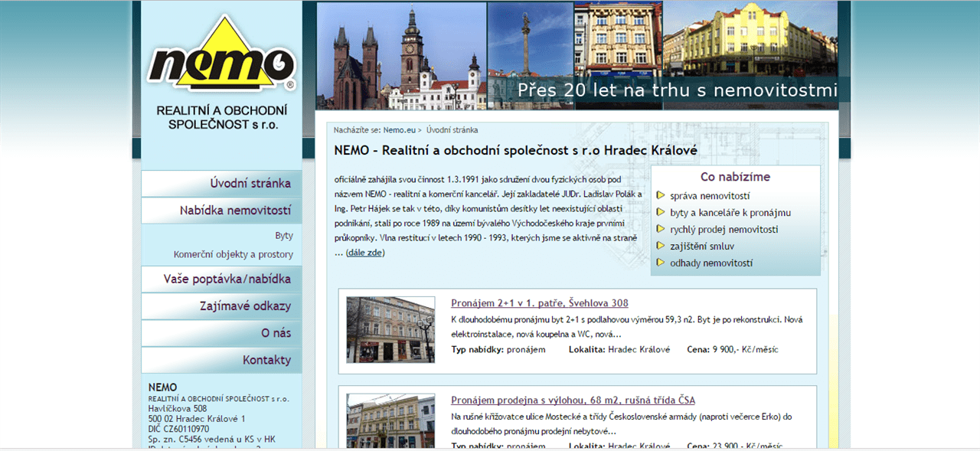The image size is (980, 451).
Task: View thumbnail of Švehlova 308 apartment
Action: click(390, 330)
